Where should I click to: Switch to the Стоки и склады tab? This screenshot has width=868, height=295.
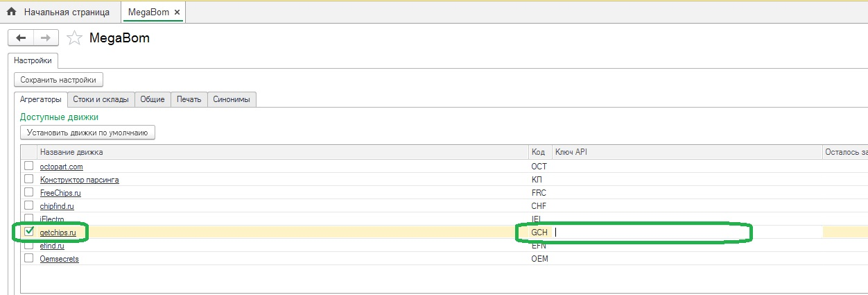[x=101, y=99]
